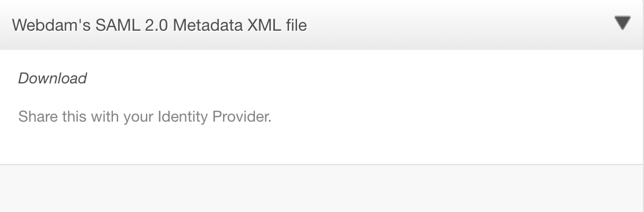The width and height of the screenshot is (644, 212).
Task: Collapse the panel using the triangle arrow
Action: [623, 23]
